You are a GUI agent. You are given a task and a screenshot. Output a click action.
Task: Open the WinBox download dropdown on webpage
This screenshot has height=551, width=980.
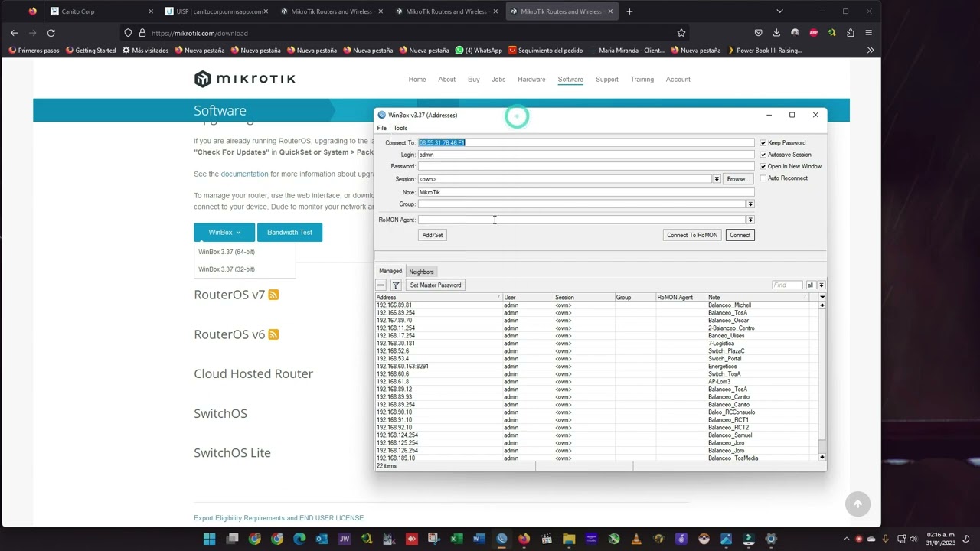[x=224, y=232]
